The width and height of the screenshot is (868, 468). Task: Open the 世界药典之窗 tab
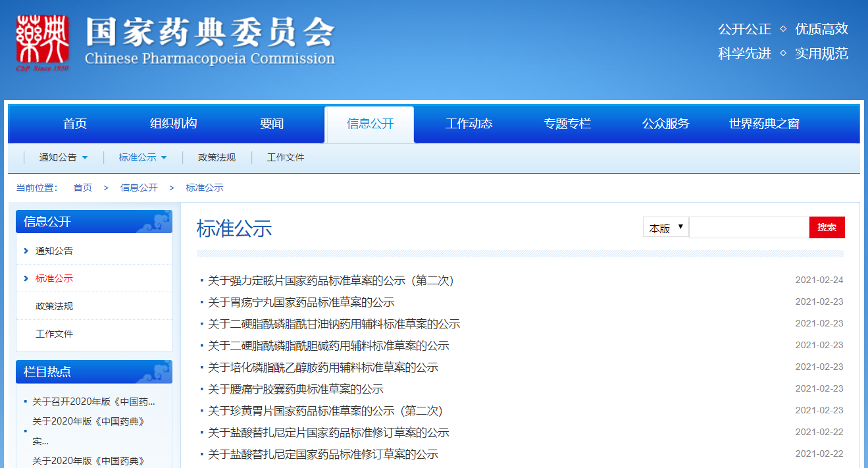point(764,124)
